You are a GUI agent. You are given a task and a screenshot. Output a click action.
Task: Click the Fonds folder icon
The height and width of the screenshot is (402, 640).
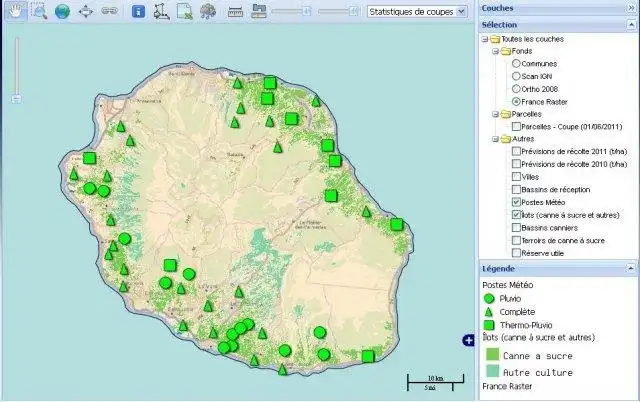[x=506, y=51]
